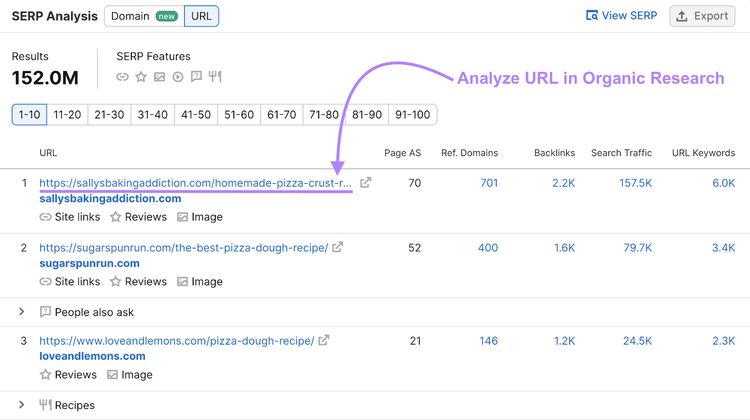Click sallysbakingaddiction.com domain link
This screenshot has height=420, width=750.
[110, 199]
